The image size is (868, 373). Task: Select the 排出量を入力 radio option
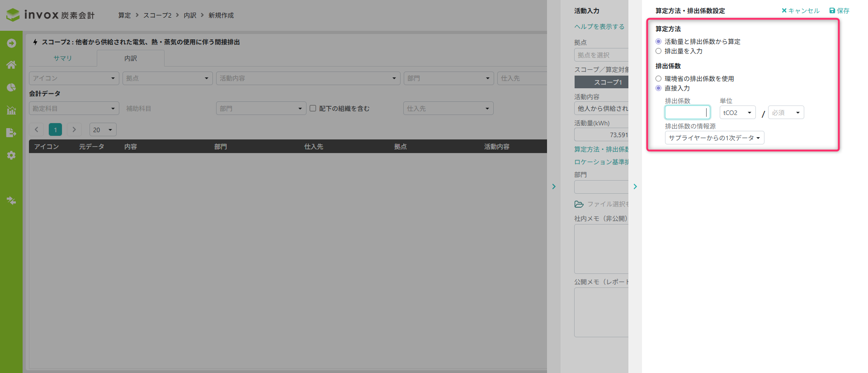click(x=658, y=51)
